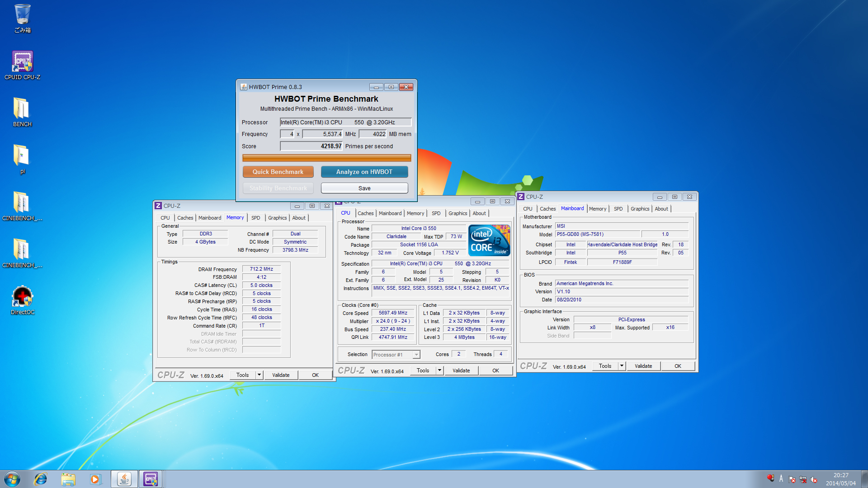Click OK in Memory window
The height and width of the screenshot is (488, 868).
pyautogui.click(x=315, y=375)
